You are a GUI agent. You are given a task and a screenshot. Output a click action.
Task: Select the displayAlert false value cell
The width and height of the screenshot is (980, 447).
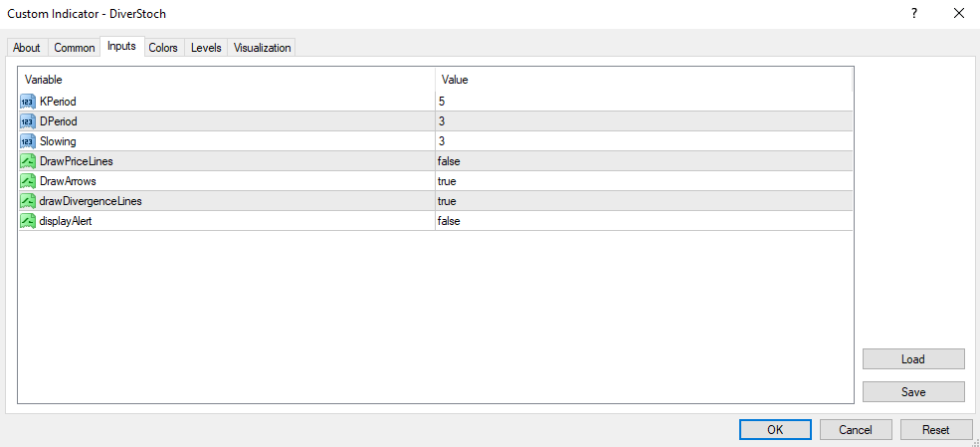tap(643, 221)
